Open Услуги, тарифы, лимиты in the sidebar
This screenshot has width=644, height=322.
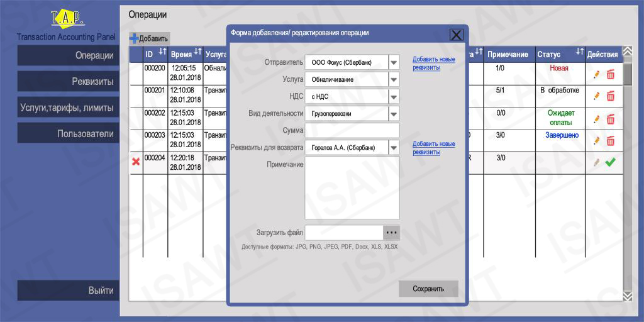point(68,108)
